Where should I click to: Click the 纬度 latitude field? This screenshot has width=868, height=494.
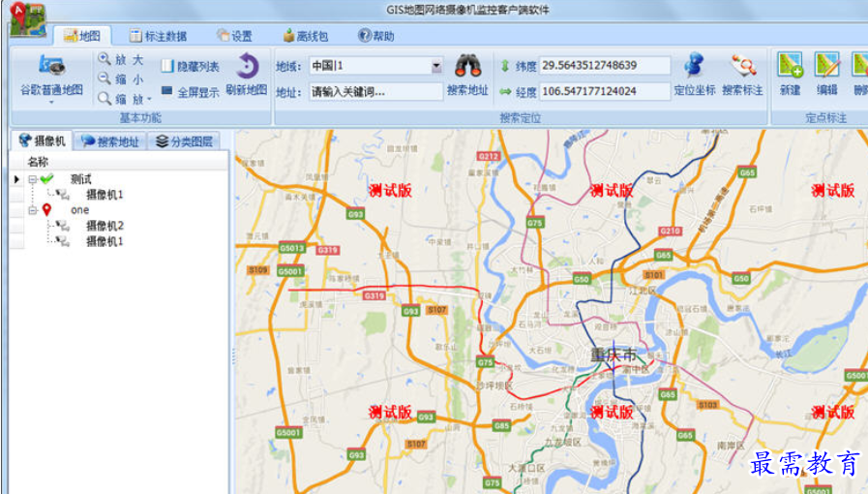pos(605,65)
